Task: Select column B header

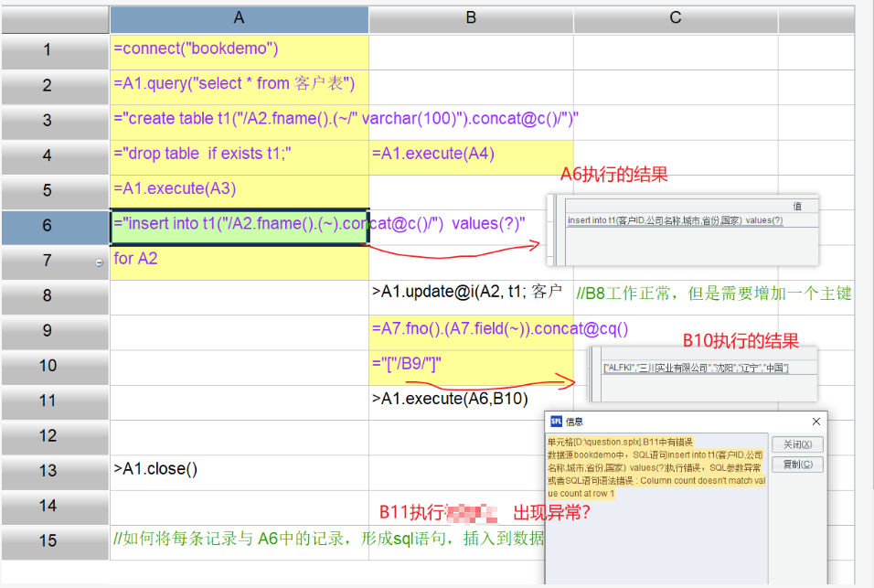Action: (471, 18)
